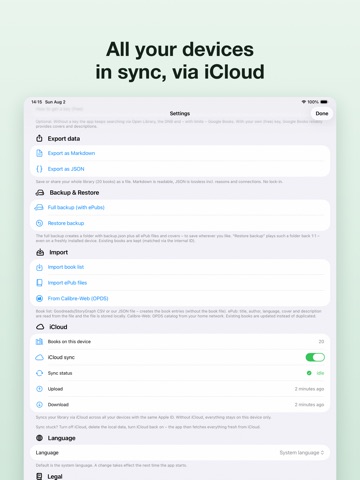This screenshot has width=360, height=480.
Task: Select Restore backup
Action: pyautogui.click(x=66, y=223)
